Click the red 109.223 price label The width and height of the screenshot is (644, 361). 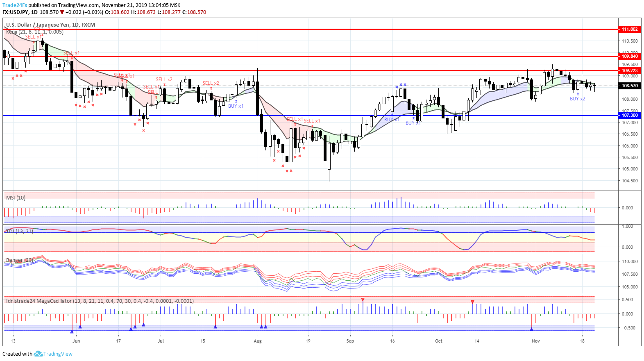630,70
